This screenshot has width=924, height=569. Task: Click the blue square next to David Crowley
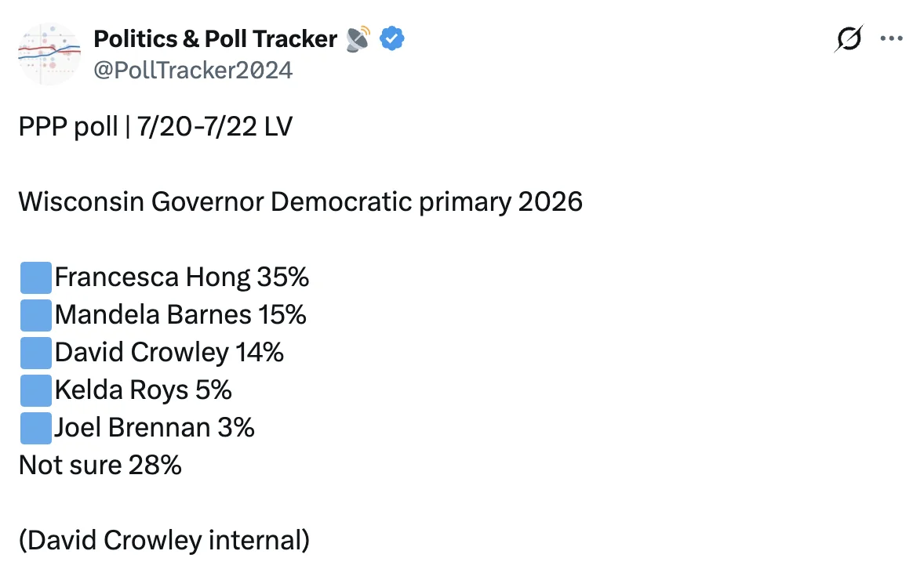click(x=36, y=353)
